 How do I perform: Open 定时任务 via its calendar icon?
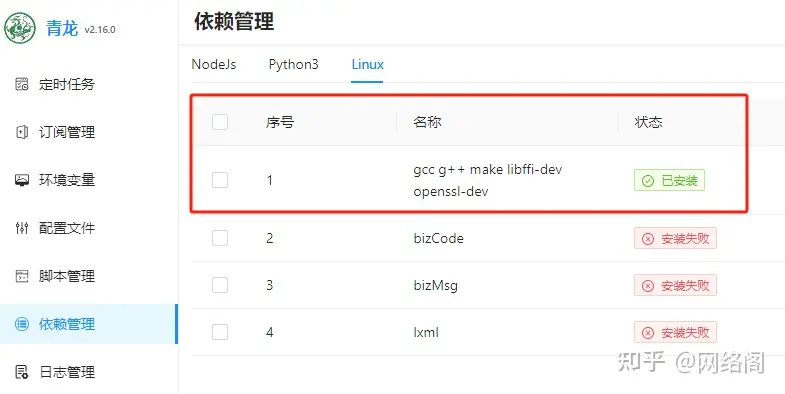tap(22, 84)
